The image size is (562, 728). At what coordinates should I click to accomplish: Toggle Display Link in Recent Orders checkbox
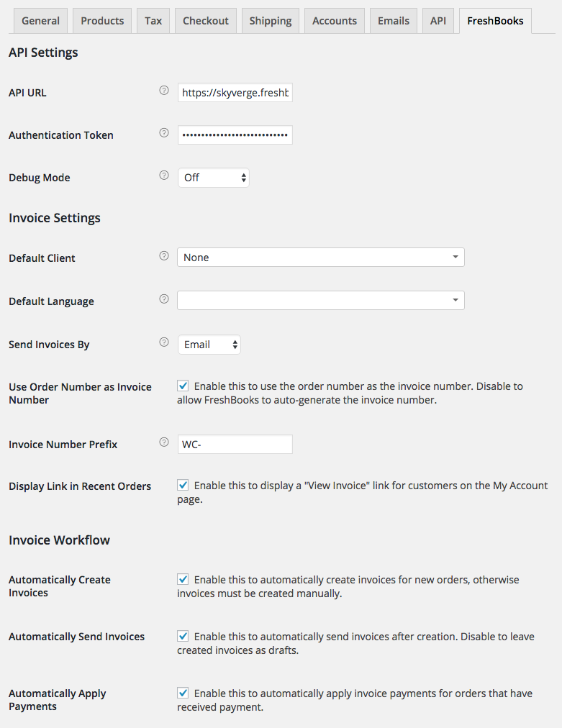pyautogui.click(x=183, y=485)
